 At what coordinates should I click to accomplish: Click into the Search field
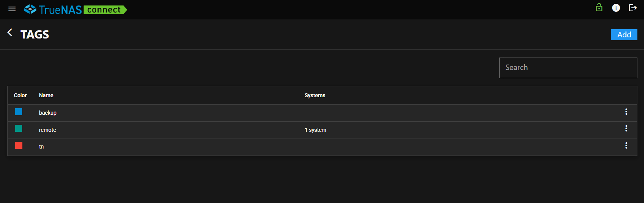(x=568, y=68)
